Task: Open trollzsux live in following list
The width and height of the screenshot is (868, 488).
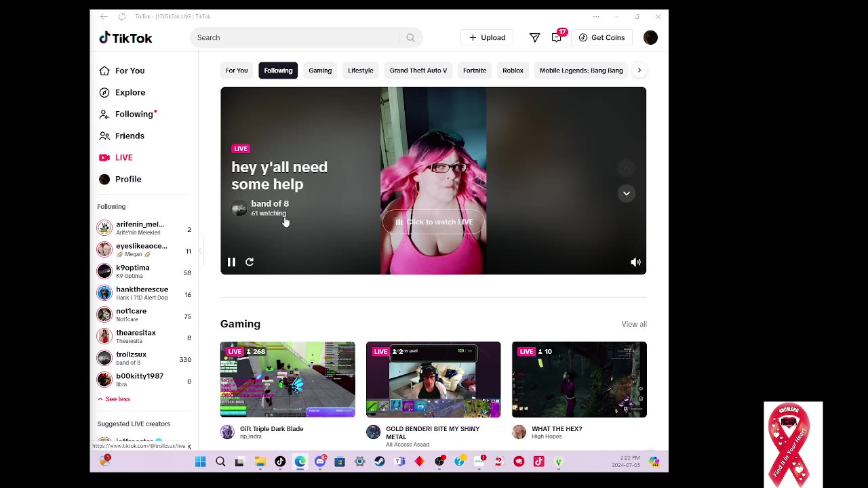Action: coord(144,358)
